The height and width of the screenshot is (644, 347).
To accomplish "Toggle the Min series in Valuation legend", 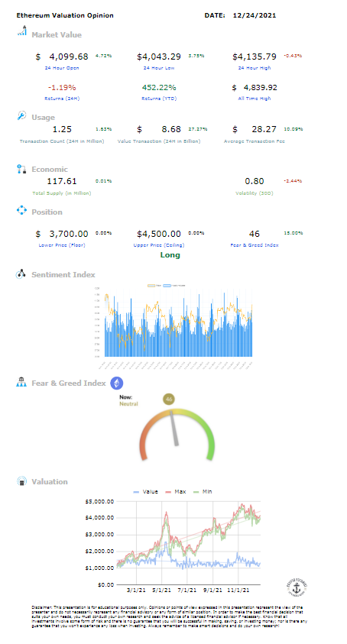I will coord(203,492).
